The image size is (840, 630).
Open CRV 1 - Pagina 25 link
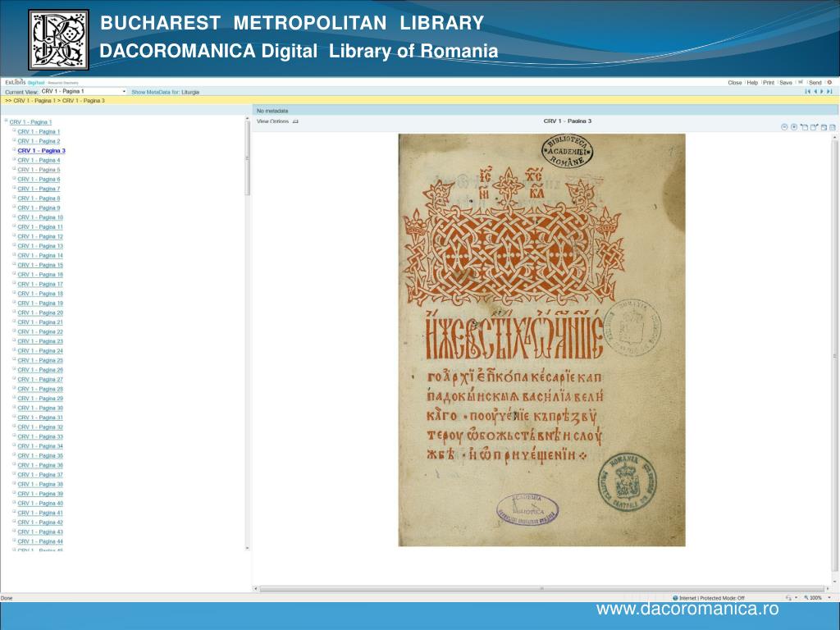[40, 361]
